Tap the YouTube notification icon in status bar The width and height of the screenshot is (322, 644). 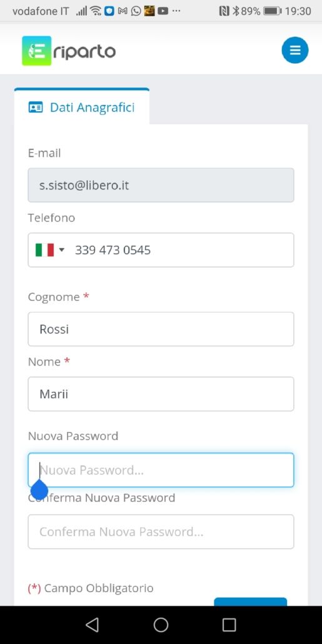[x=163, y=11]
